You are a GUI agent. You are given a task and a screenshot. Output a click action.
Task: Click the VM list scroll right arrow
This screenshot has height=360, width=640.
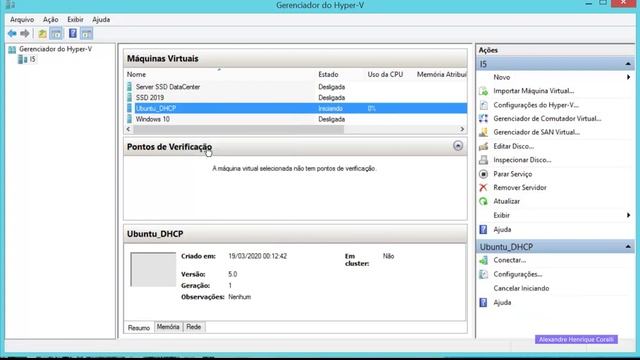point(462,129)
